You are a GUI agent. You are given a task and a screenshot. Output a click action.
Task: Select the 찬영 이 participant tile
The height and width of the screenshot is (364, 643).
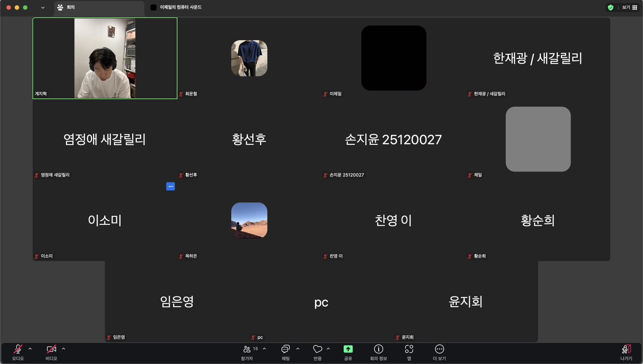(394, 220)
